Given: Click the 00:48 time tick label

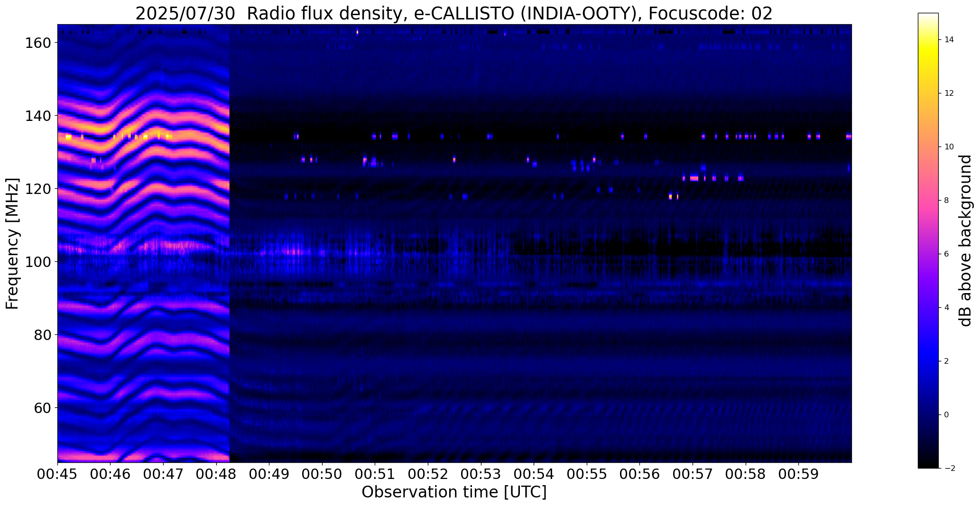Looking at the screenshot, I should 216,474.
